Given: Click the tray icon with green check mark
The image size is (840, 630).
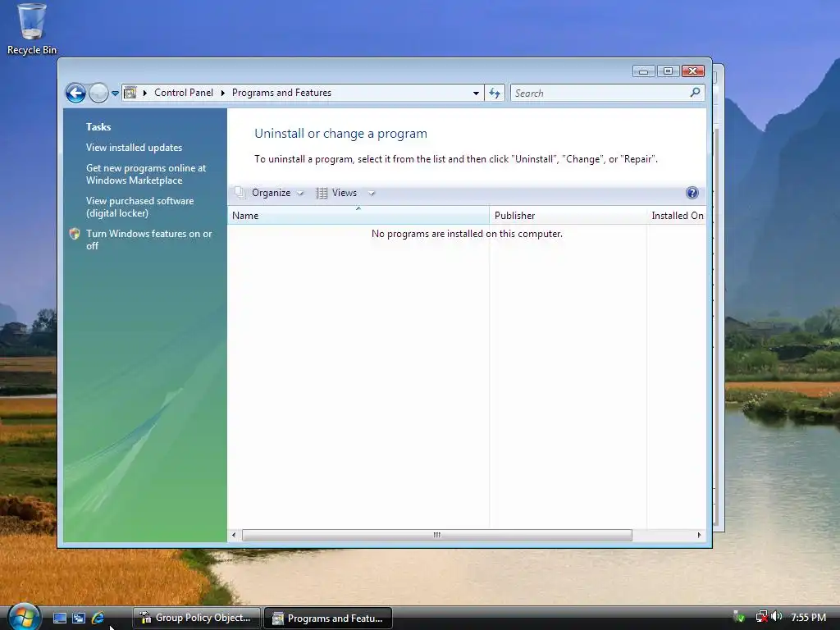Looking at the screenshot, I should 739,617.
